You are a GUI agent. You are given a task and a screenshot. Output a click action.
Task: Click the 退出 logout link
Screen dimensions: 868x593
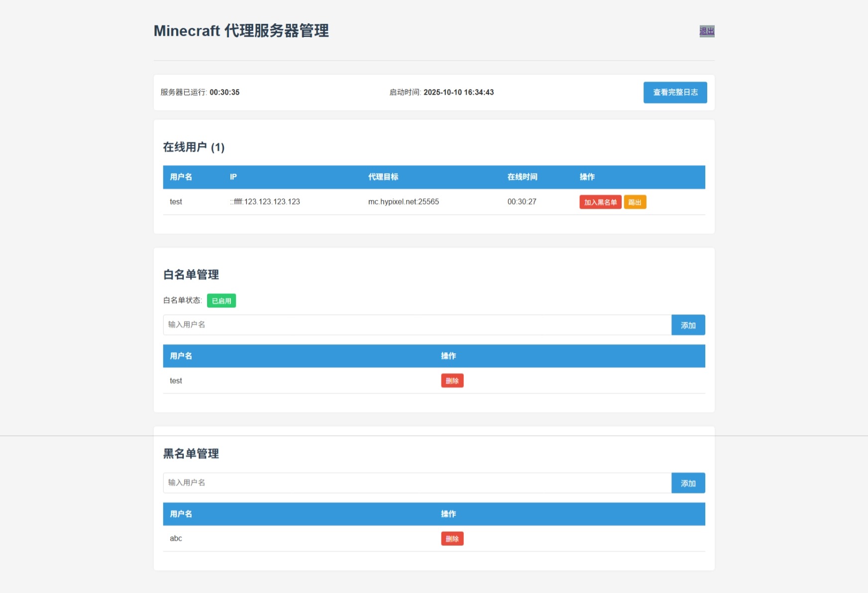click(707, 31)
